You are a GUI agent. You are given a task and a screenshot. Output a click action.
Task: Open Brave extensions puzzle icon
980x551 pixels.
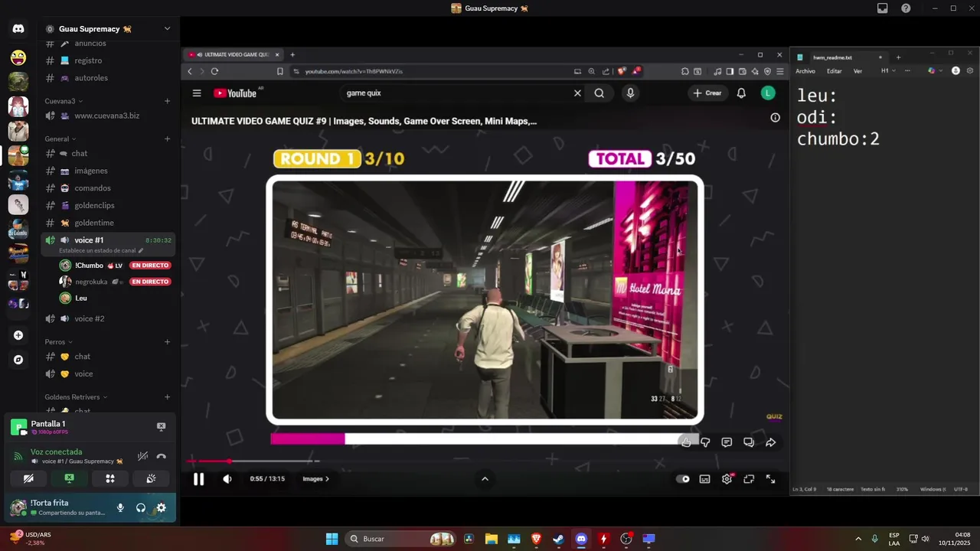click(x=684, y=71)
